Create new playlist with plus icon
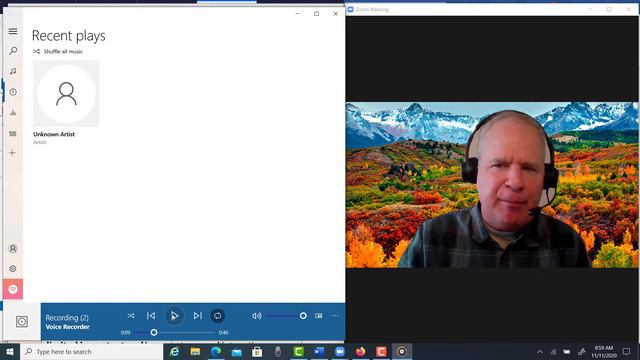This screenshot has width=640, height=360. pyautogui.click(x=13, y=153)
